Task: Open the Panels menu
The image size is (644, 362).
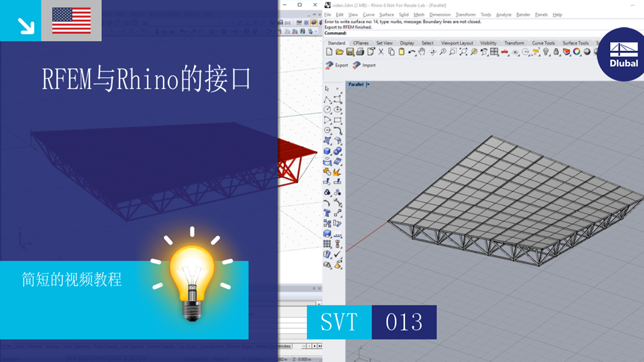Action: (x=541, y=15)
